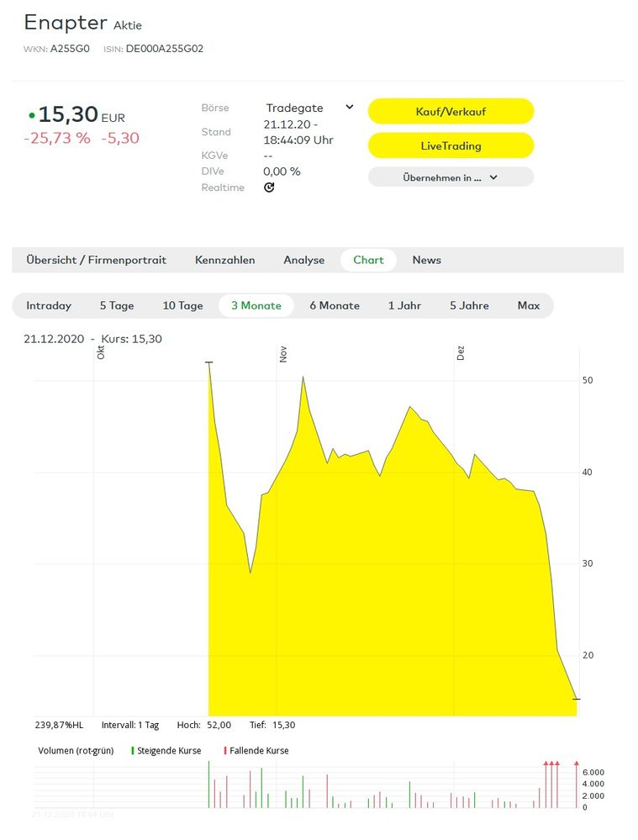This screenshot has width=638, height=840.
Task: Select Intraday chart range
Action: [49, 305]
